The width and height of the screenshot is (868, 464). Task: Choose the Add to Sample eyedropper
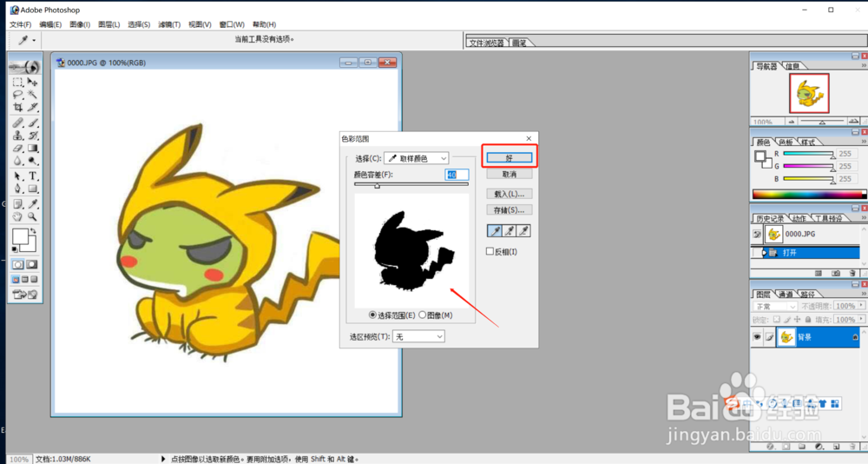tap(510, 230)
